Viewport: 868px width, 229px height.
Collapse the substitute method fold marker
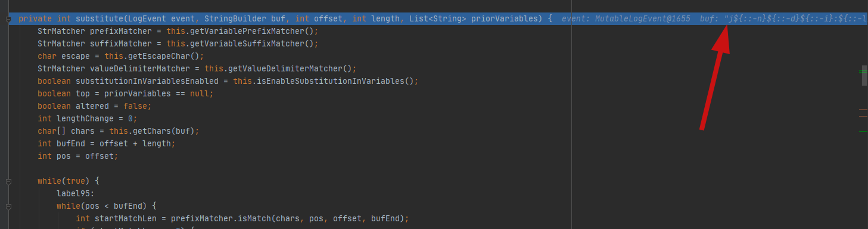[x=8, y=19]
